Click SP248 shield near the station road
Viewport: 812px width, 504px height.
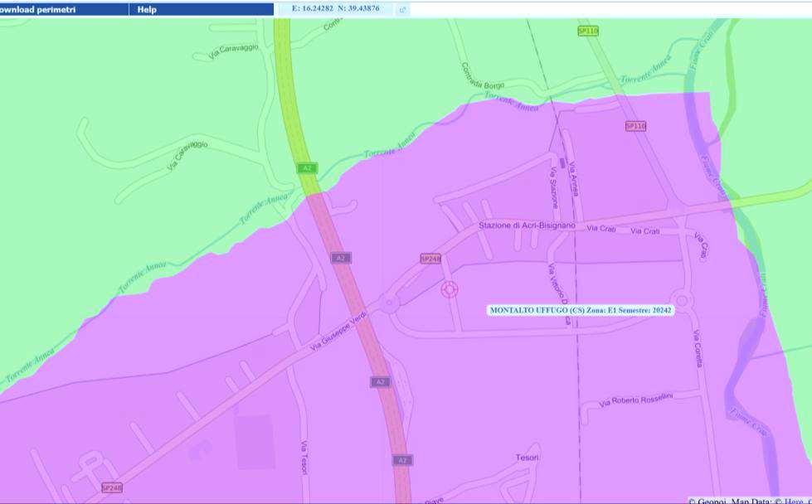pos(430,259)
